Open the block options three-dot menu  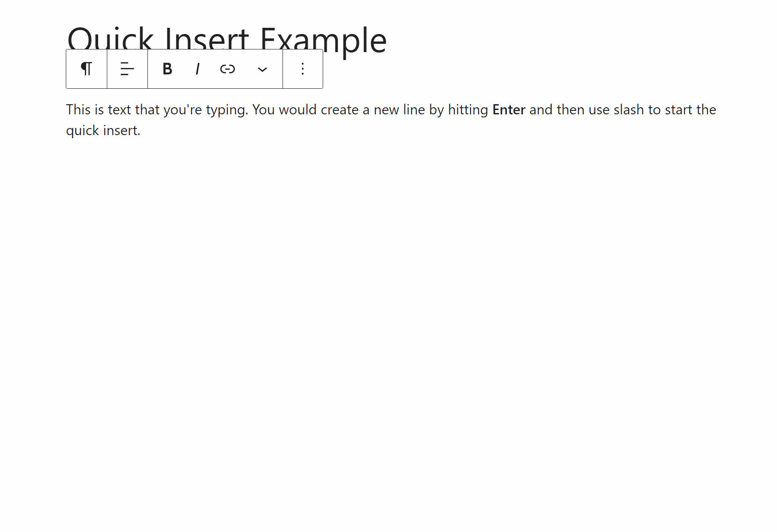click(303, 69)
